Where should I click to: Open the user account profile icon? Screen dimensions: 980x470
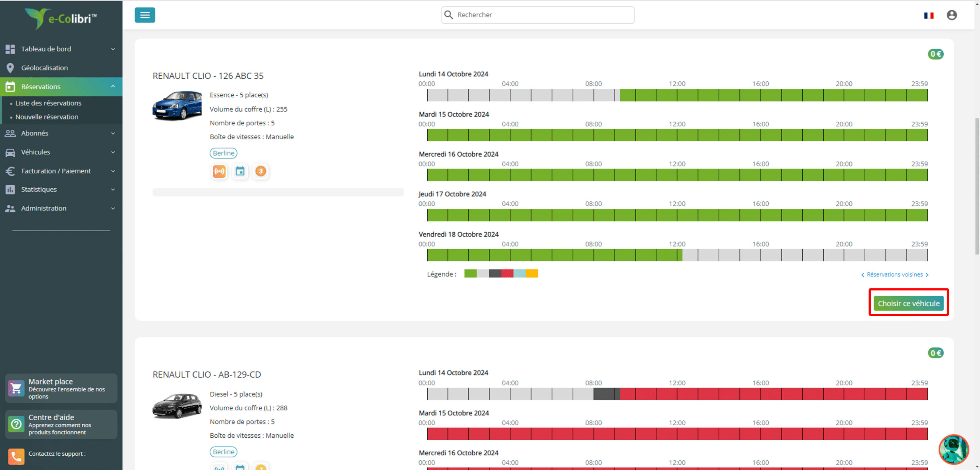tap(951, 15)
